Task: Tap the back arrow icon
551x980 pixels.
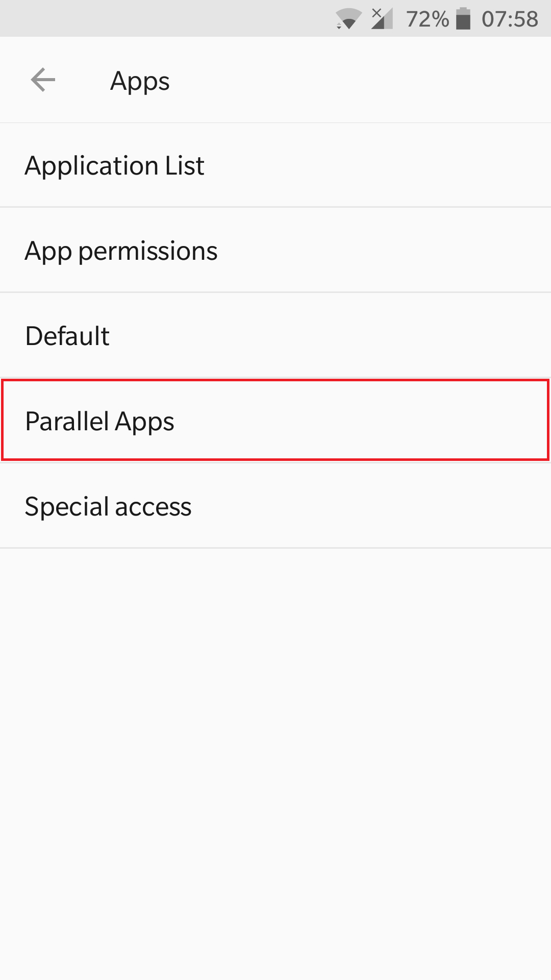Action: click(x=43, y=80)
